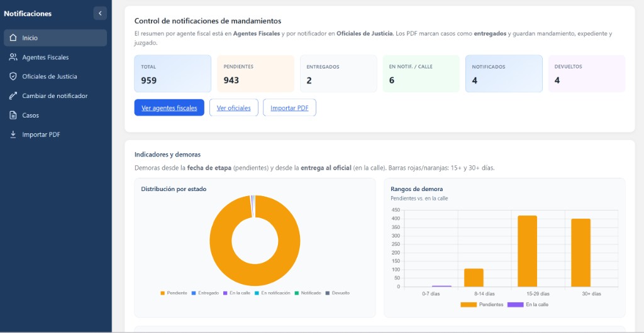Screen dimensions: 644x333
Task: Click the 8-14 días orange bar
Action: click(474, 278)
